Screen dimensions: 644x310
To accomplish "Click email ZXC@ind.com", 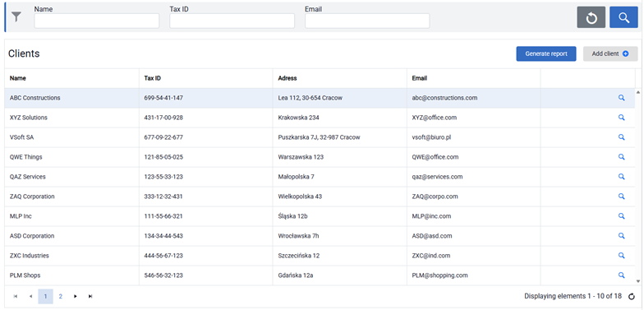I will (x=430, y=256).
